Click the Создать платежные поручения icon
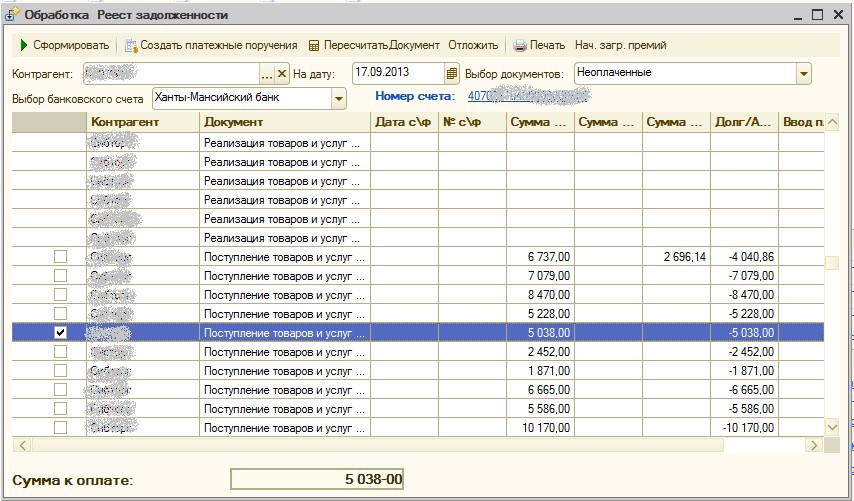 [131, 46]
